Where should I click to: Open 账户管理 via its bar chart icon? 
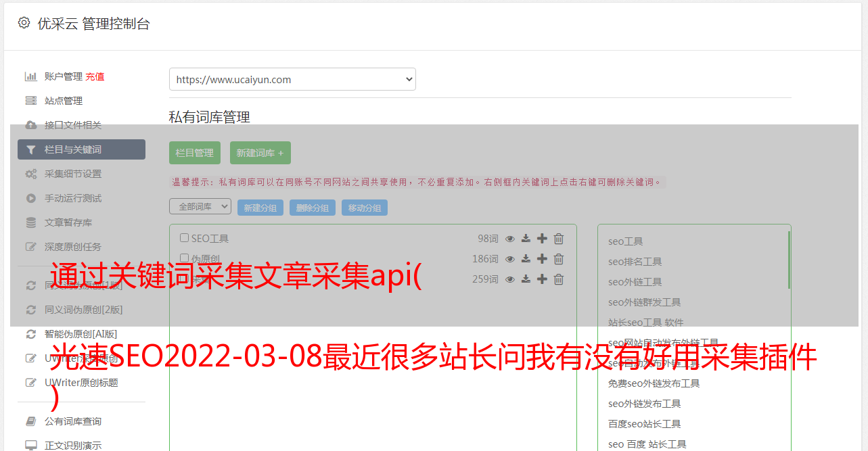[x=31, y=76]
